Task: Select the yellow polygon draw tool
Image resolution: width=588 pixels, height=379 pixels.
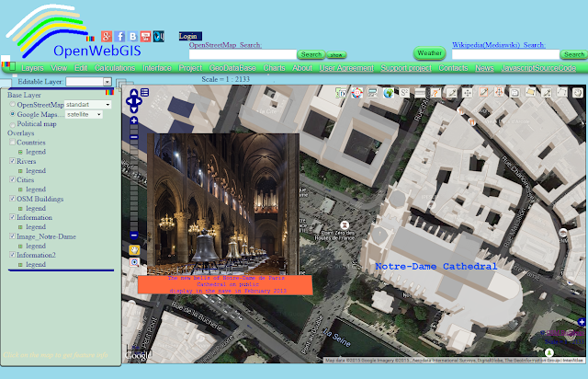Action: (531, 92)
